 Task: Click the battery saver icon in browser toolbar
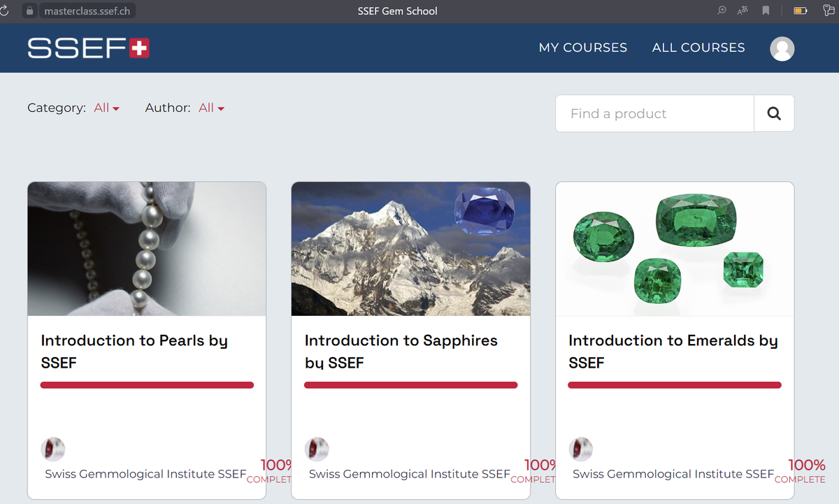click(x=801, y=10)
